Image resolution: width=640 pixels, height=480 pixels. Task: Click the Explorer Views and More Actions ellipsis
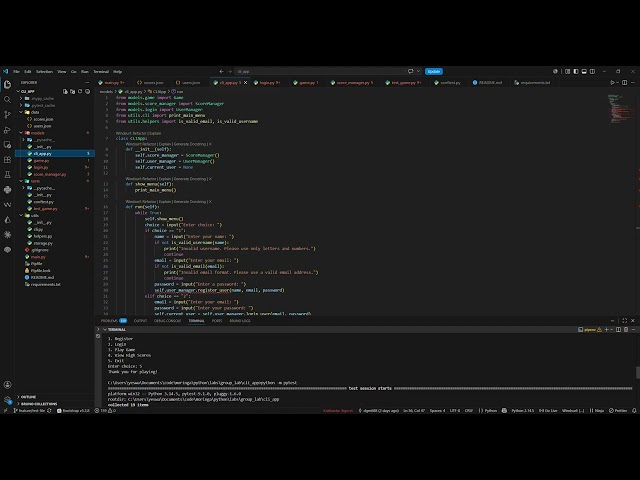[87, 82]
